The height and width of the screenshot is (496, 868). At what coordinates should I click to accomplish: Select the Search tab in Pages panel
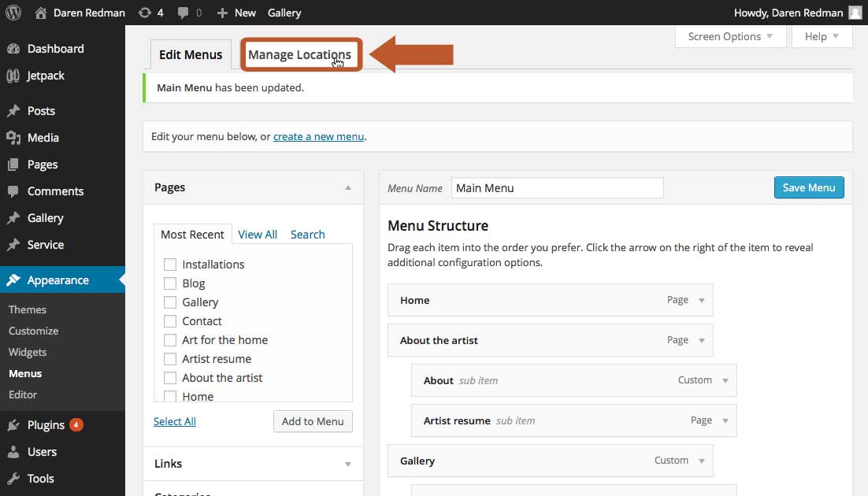click(x=308, y=235)
